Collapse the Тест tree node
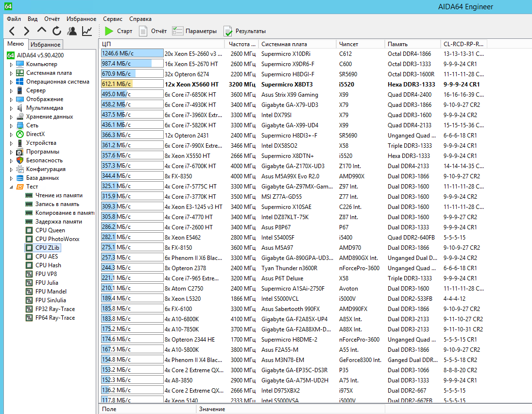Image resolution: width=532 pixels, height=414 pixels. [11, 187]
